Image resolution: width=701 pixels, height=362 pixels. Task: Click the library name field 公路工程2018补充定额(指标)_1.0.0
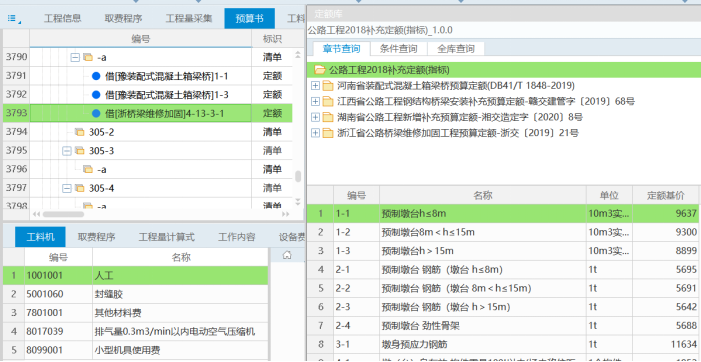coord(504,30)
